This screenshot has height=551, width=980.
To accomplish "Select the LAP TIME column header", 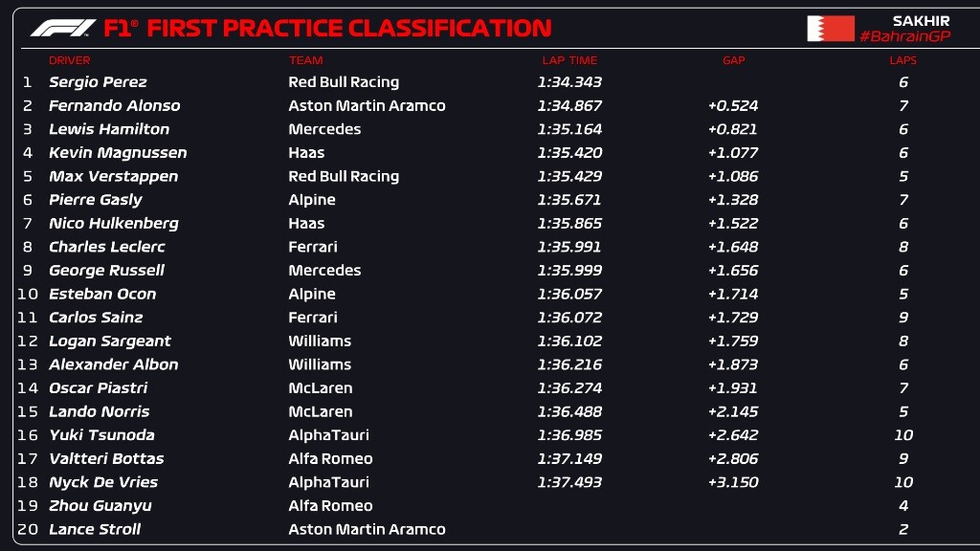I will (569, 60).
